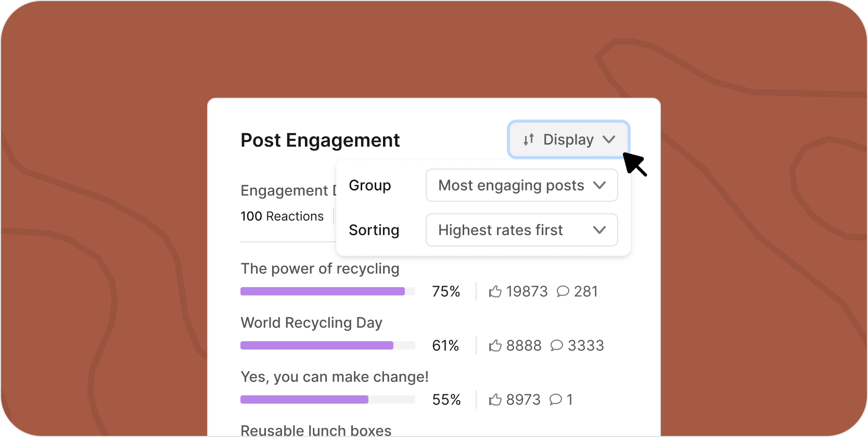
Task: Click the 8973 likes count
Action: coord(524,400)
